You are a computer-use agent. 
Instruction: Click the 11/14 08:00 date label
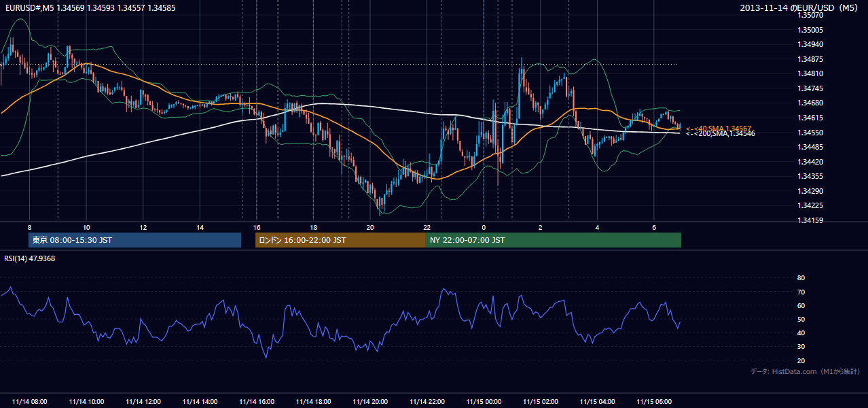pyautogui.click(x=29, y=402)
